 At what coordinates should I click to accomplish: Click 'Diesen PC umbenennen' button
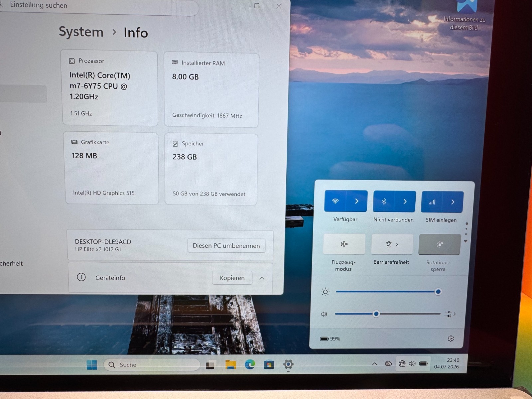(x=226, y=245)
